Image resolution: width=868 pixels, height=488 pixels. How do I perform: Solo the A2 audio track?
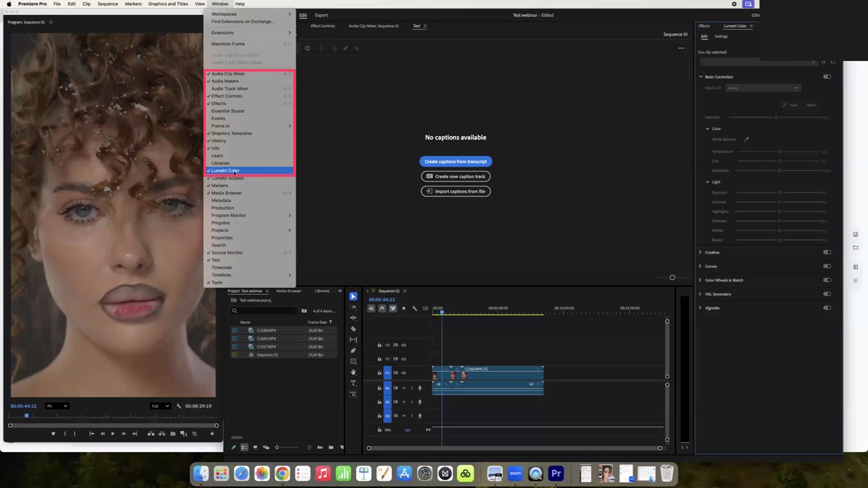pos(412,402)
